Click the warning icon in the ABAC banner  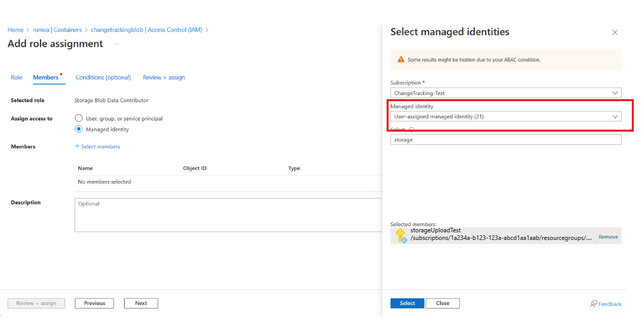pyautogui.click(x=400, y=59)
